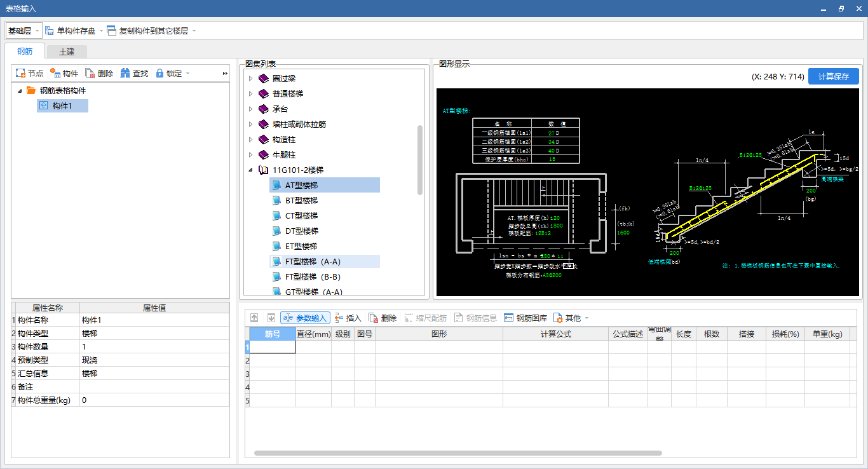The width and height of the screenshot is (868, 469).
Task: Click the atlas list vertical scrollbar
Action: coord(420,160)
